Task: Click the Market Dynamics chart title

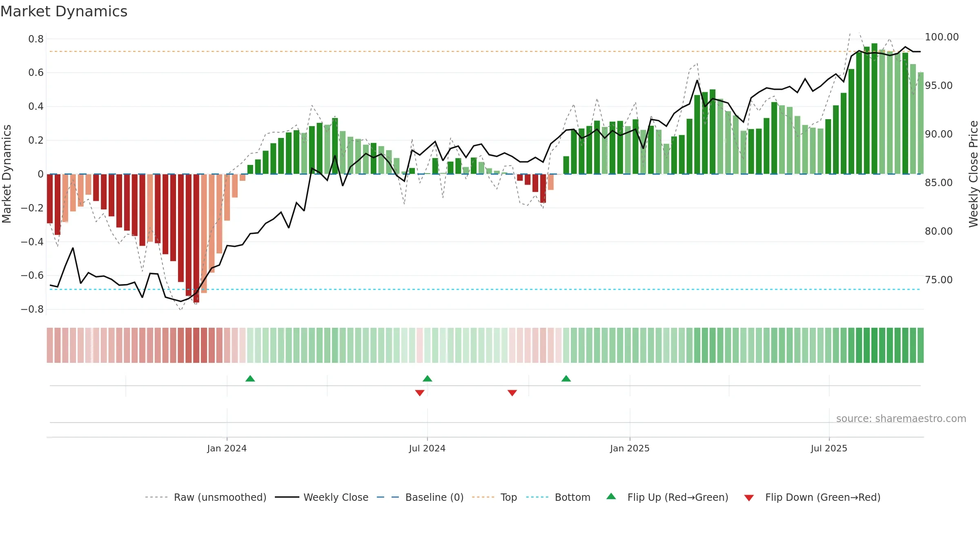Action: click(x=64, y=11)
